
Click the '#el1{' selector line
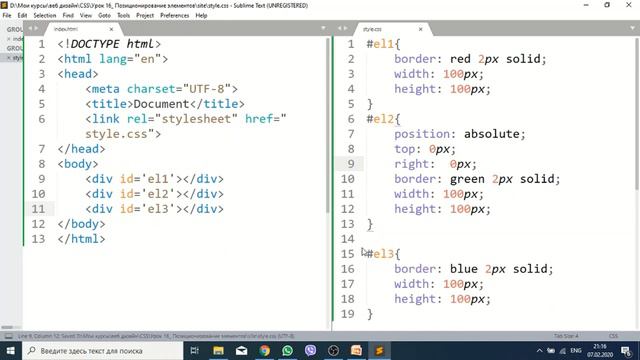(x=384, y=44)
